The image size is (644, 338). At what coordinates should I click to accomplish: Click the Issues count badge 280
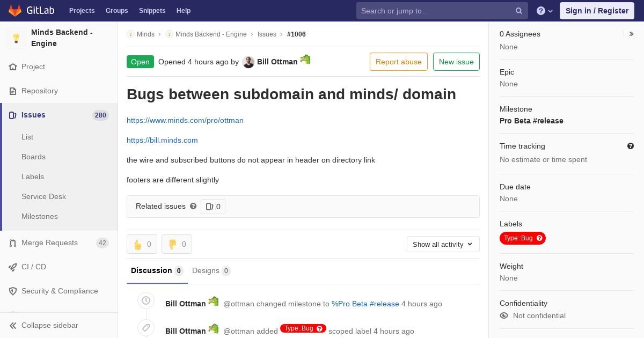click(100, 115)
